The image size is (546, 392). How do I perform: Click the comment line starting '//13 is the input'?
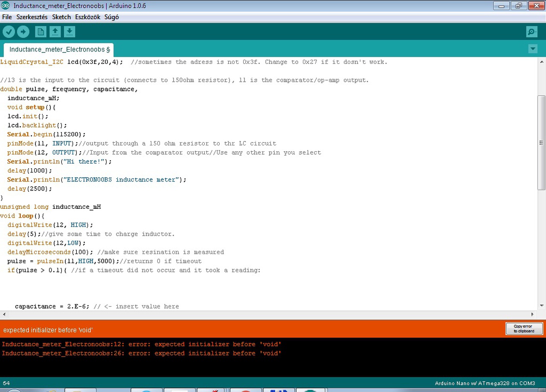(184, 80)
